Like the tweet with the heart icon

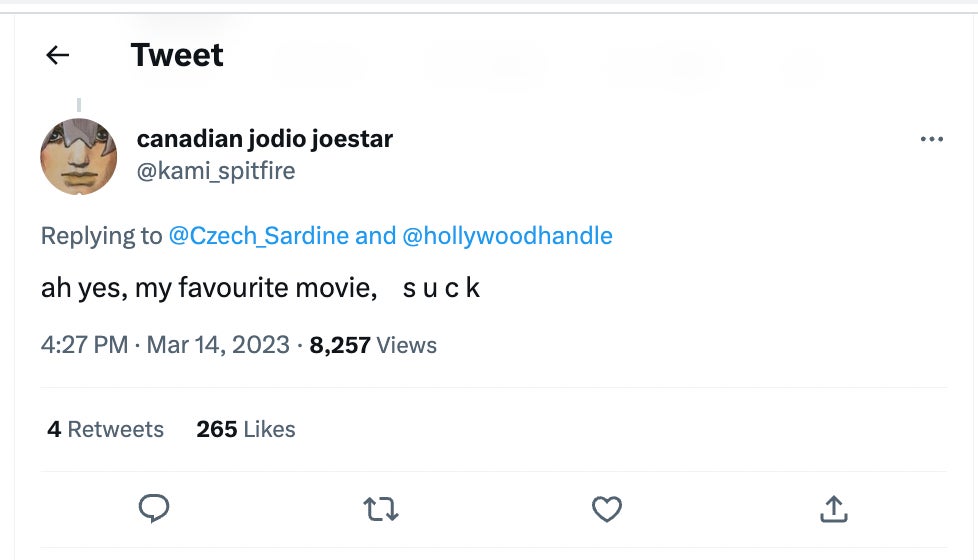click(607, 509)
